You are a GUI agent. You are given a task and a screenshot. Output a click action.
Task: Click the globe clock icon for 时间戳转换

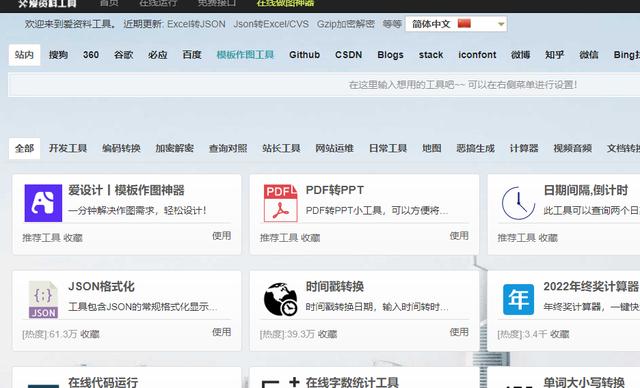280,299
